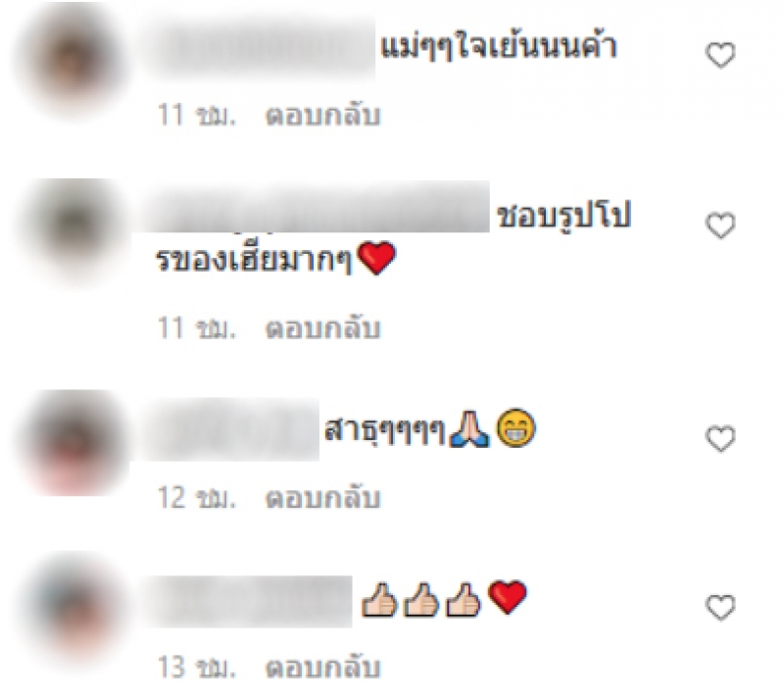Reply to the แม่ๆๆใจเย้นนนค้า comment via ตอบกลับ
The image size is (784, 694).
(322, 115)
